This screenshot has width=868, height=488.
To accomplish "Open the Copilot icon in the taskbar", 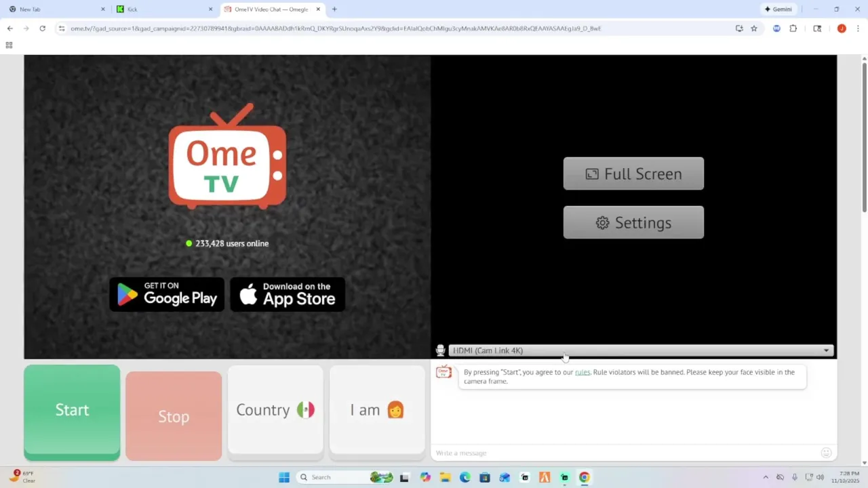I will point(425,477).
